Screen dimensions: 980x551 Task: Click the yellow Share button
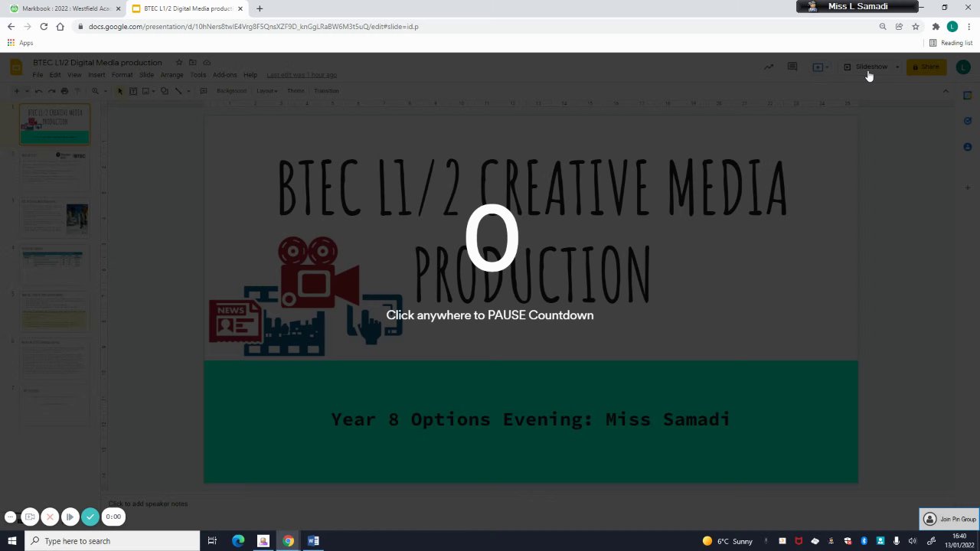tap(926, 67)
